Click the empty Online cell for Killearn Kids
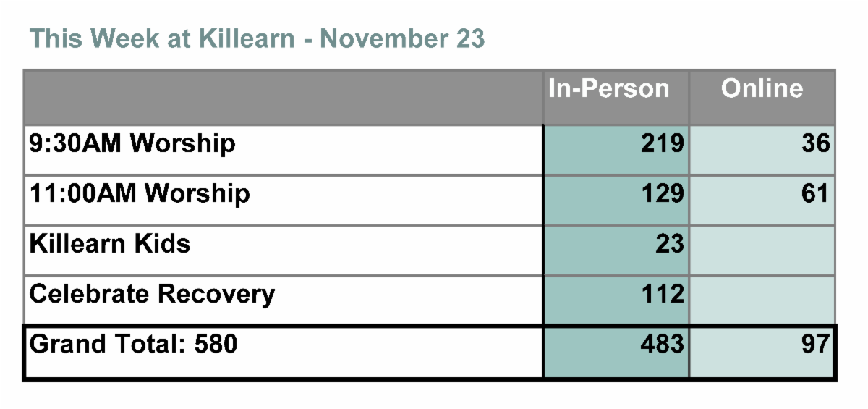Screen dimensions: 868x409 pyautogui.click(x=762, y=250)
